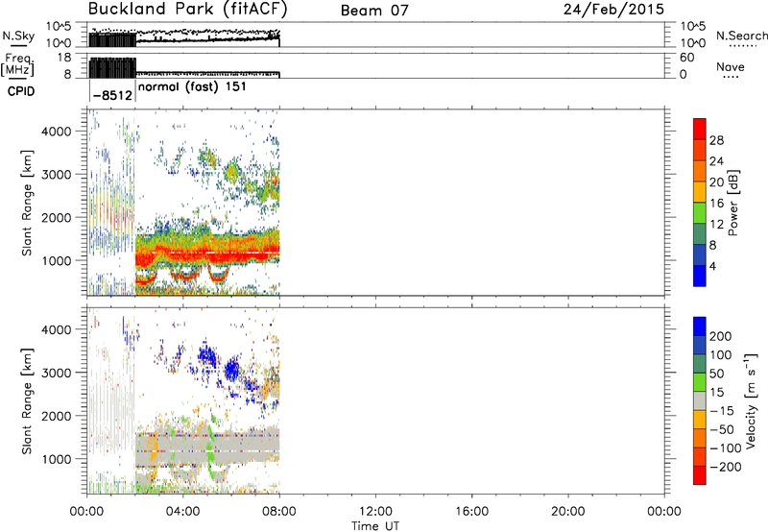Click the CPID value '-8512'
The height and width of the screenshot is (532, 768).
(x=112, y=95)
